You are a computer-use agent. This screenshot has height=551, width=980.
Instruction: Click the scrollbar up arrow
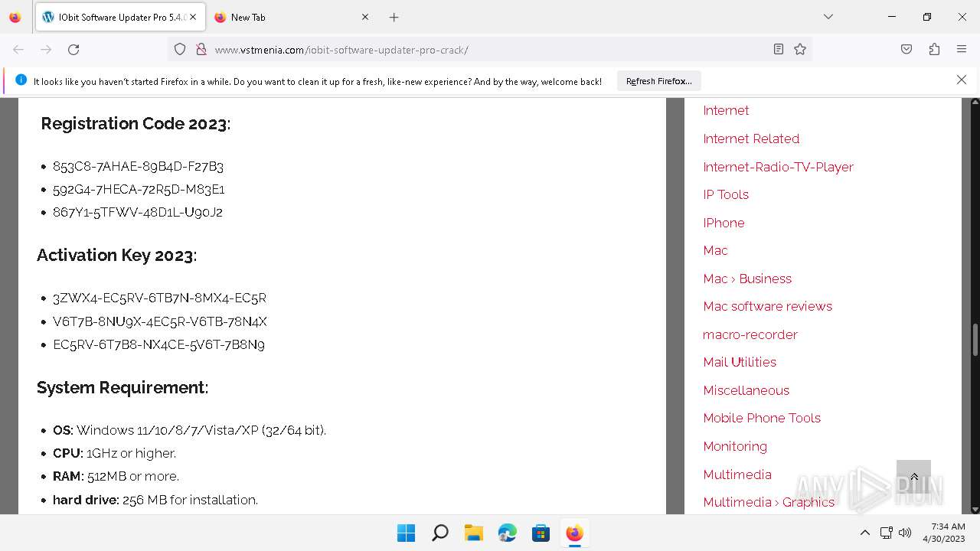975,102
